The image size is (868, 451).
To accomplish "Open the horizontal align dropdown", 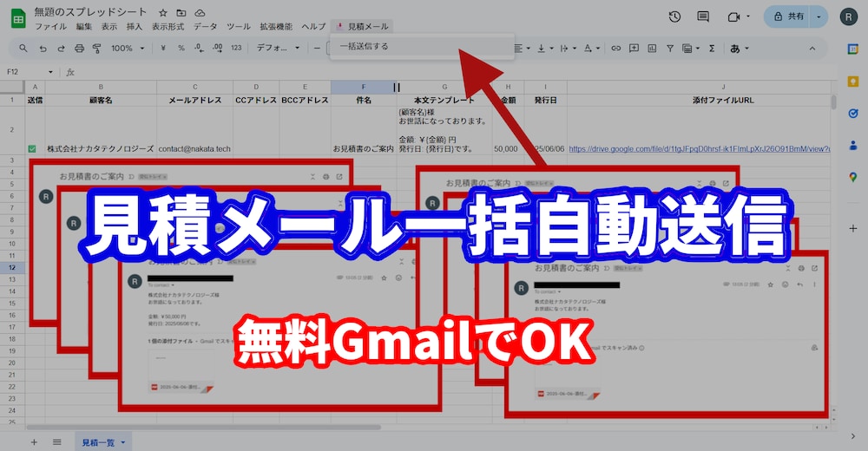I will (x=522, y=49).
